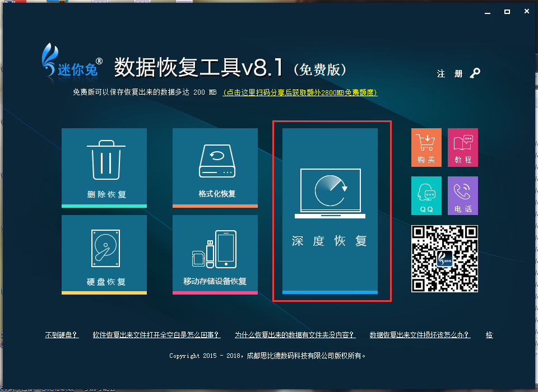Open the 删除恢复 trash can tile
Screen dimensions: 538x392
pyautogui.click(x=104, y=167)
